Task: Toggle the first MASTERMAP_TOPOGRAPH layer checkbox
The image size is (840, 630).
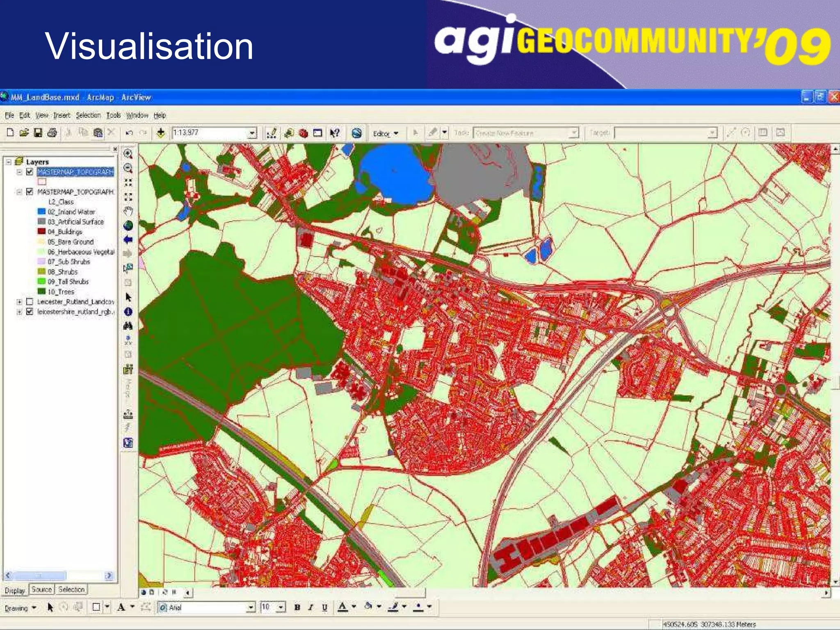Action: coord(30,172)
